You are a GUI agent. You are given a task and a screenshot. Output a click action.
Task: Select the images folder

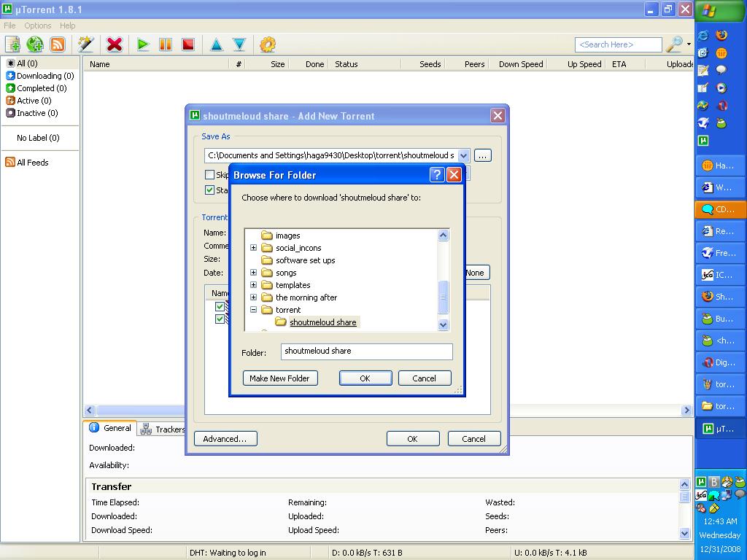point(287,236)
